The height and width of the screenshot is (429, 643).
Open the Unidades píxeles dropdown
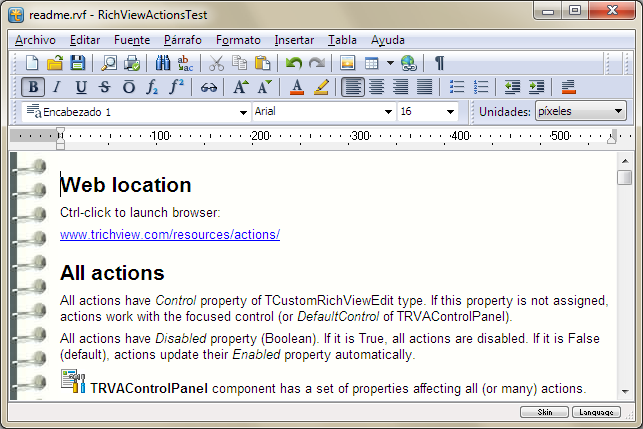pyautogui.click(x=619, y=112)
